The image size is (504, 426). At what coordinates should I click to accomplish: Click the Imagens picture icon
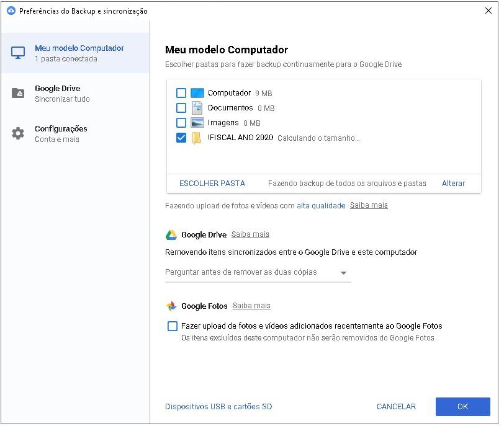click(x=197, y=123)
